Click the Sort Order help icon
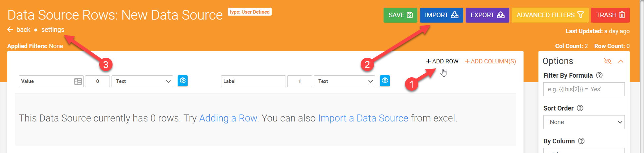Image resolution: width=644 pixels, height=153 pixels. [580, 108]
